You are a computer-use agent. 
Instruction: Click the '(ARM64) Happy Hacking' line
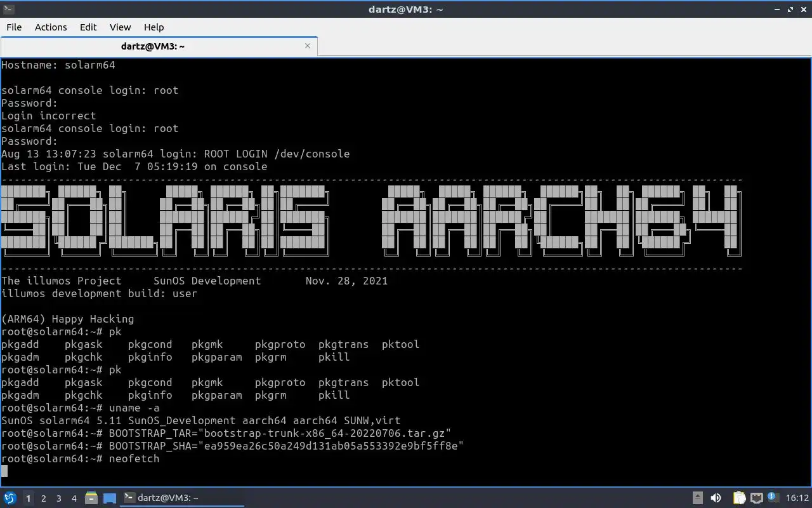[x=68, y=319]
